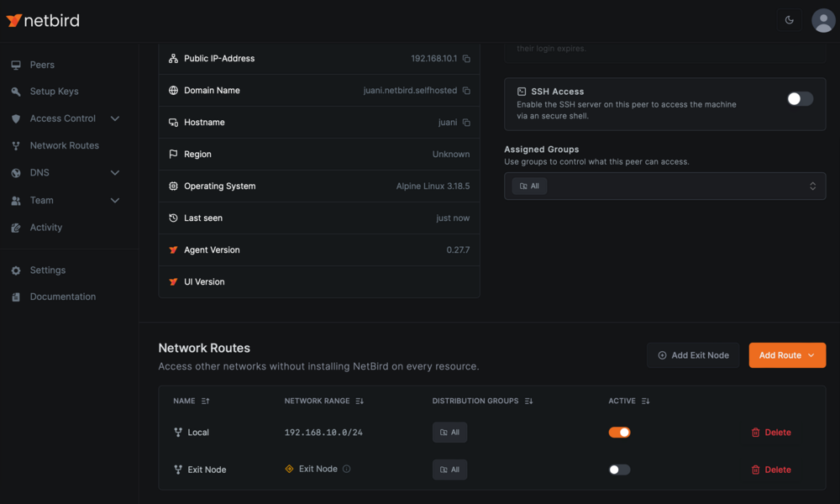Enable the SSH Access switch
The image size is (840, 504).
coord(800,98)
